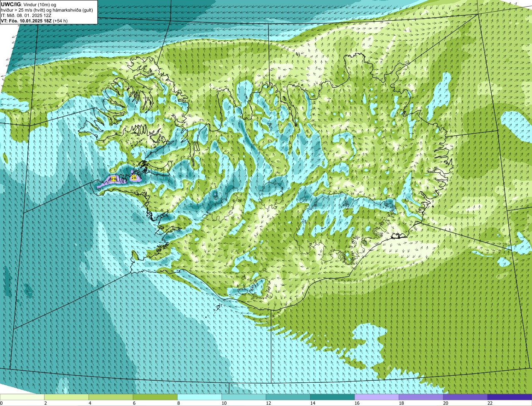Select the dark indigo 22+ legend swatch
532x406 pixels.
pos(510,397)
